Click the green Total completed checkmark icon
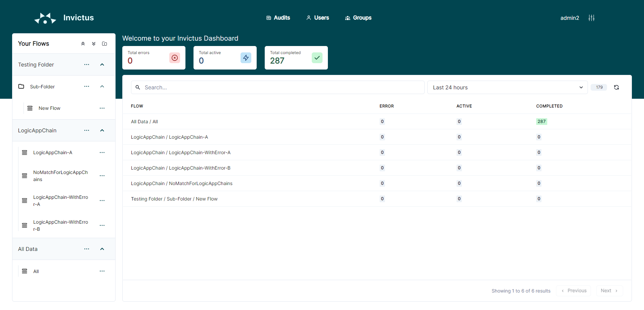This screenshot has width=644, height=310. pyautogui.click(x=317, y=58)
